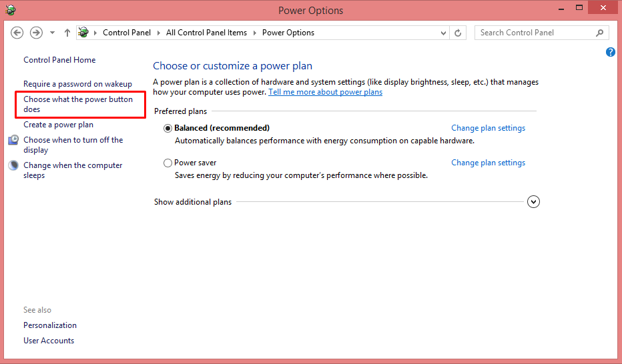Open Create a power plan
The height and width of the screenshot is (364, 622).
tap(58, 125)
